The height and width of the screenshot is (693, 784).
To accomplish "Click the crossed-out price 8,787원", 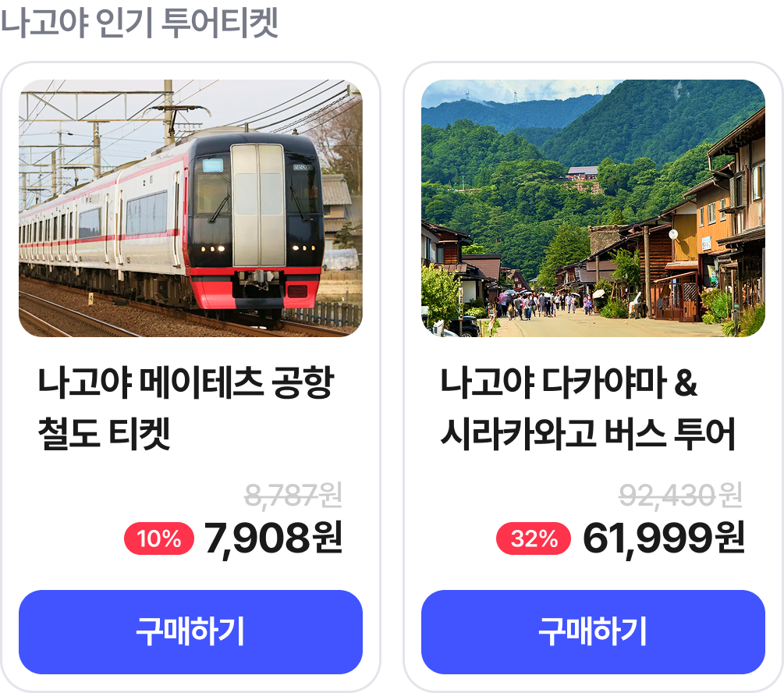I will pos(293,495).
